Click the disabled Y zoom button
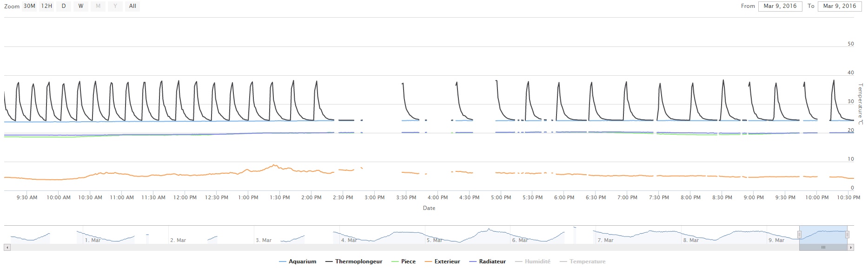Image resolution: width=868 pixels, height=268 pixels. (x=115, y=6)
